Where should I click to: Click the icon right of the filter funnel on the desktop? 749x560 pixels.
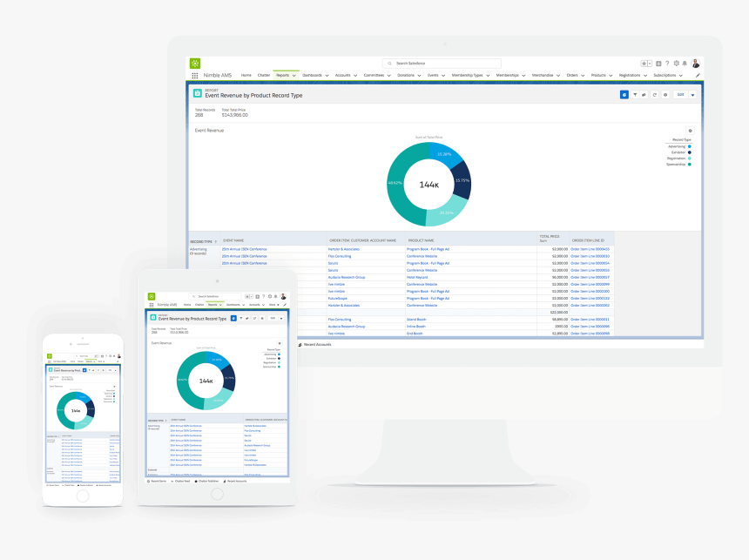coord(644,95)
